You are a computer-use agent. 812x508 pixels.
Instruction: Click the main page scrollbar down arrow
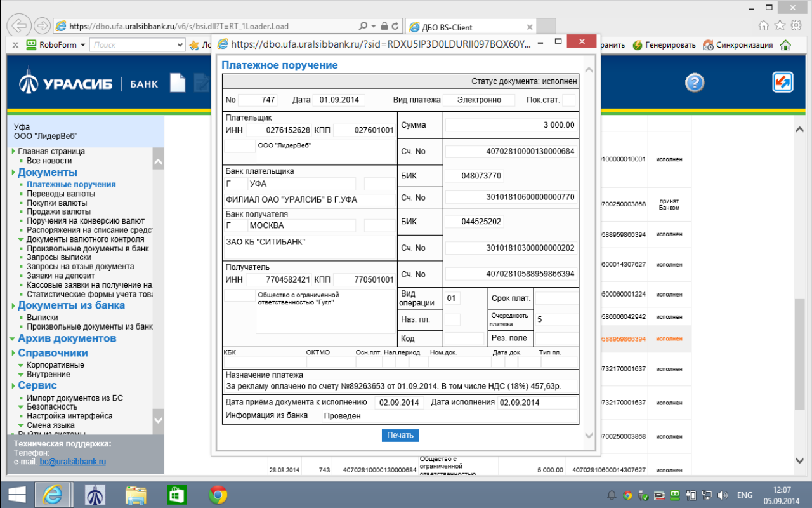point(799,461)
